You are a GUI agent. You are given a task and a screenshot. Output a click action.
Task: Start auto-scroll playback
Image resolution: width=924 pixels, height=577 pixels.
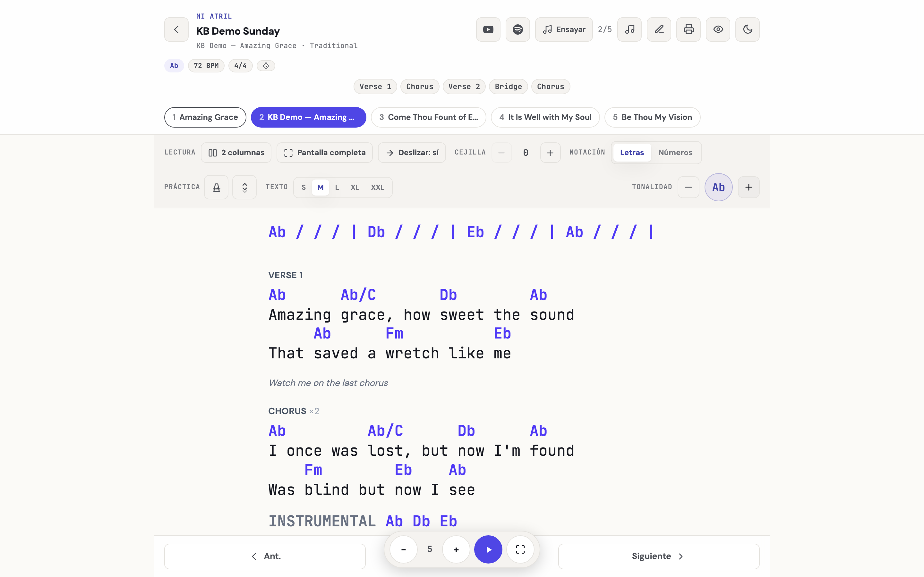488,549
